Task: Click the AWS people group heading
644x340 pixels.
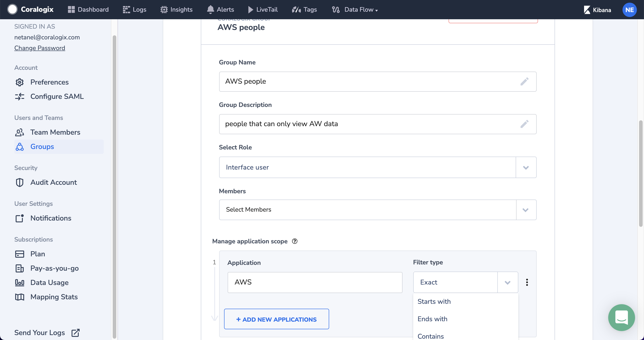Action: [x=241, y=27]
